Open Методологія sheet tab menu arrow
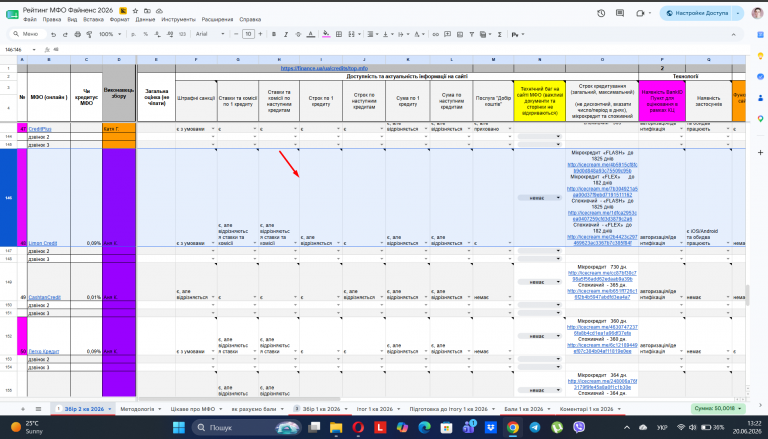The image size is (768, 439). click(160, 409)
